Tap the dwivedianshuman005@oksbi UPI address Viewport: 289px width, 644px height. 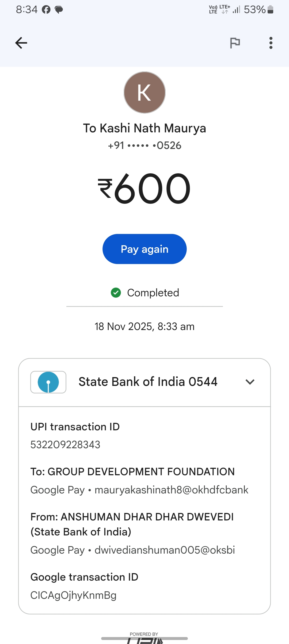[x=165, y=550]
